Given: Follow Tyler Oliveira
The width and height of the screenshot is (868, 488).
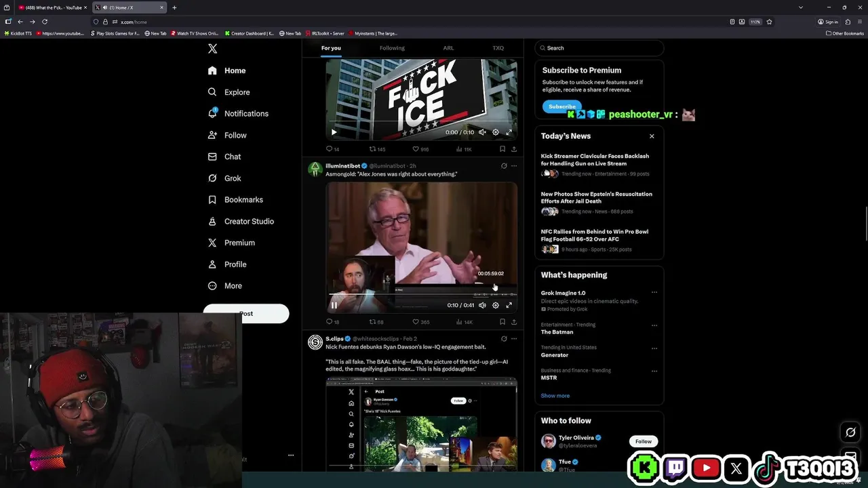Looking at the screenshot, I should pyautogui.click(x=644, y=441).
